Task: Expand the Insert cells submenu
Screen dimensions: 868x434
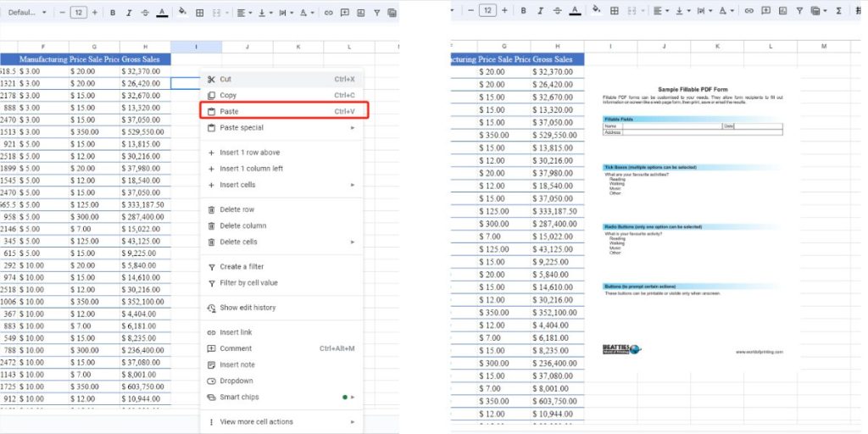Action: coord(281,185)
